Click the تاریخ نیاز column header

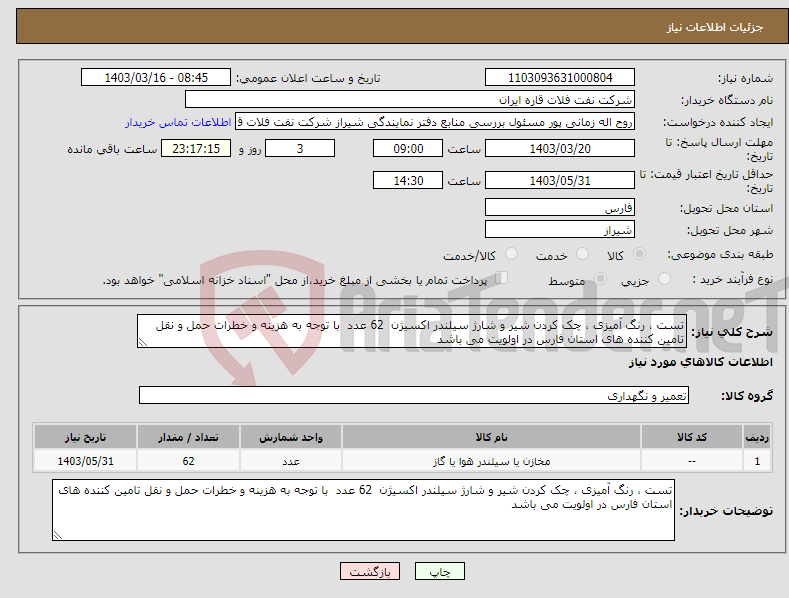86,437
